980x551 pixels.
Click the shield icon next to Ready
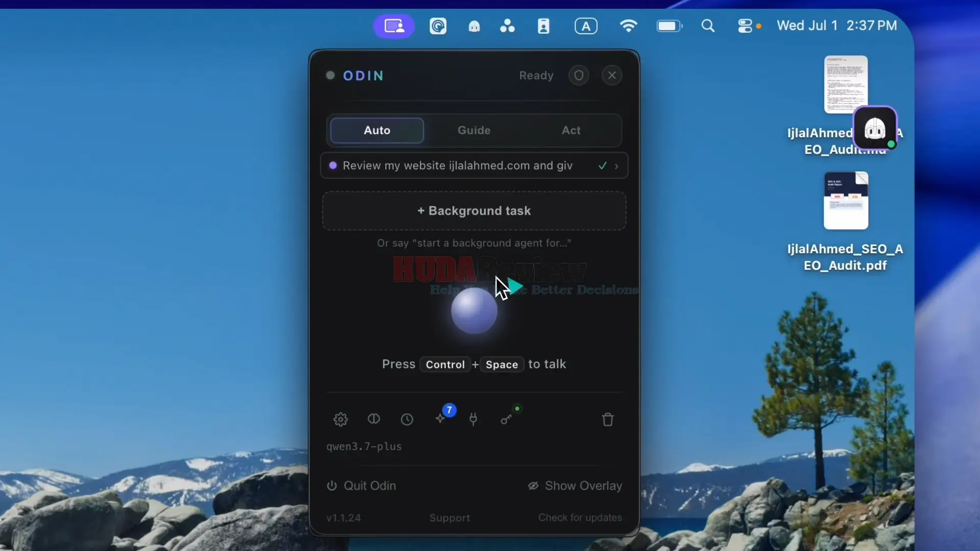(579, 76)
